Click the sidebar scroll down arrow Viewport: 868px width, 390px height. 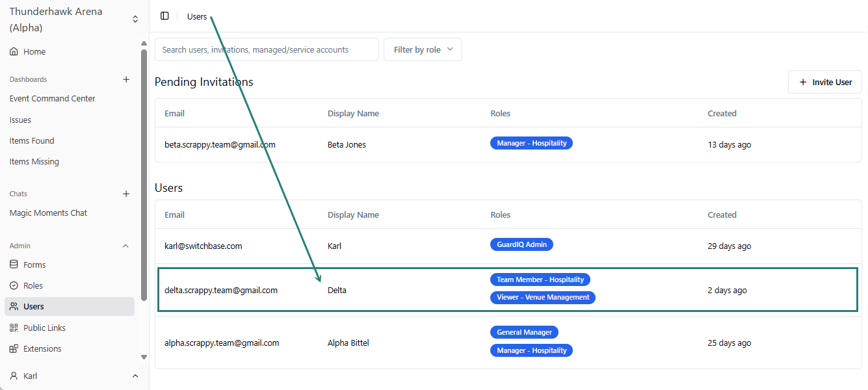point(144,357)
